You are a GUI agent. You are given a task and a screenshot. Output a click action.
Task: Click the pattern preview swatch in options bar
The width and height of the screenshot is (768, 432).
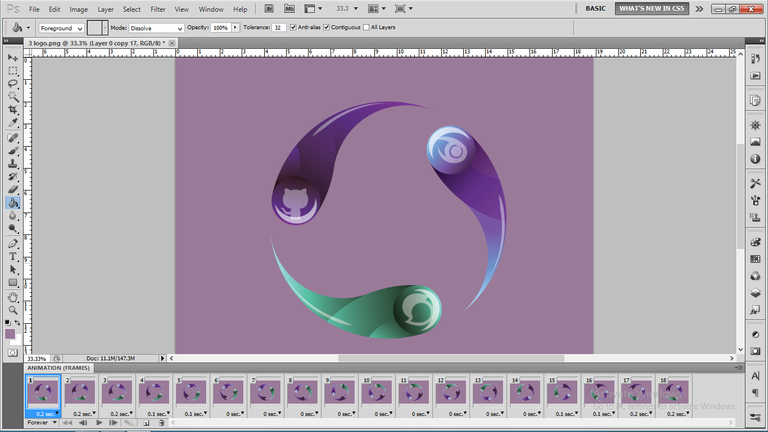click(x=95, y=28)
